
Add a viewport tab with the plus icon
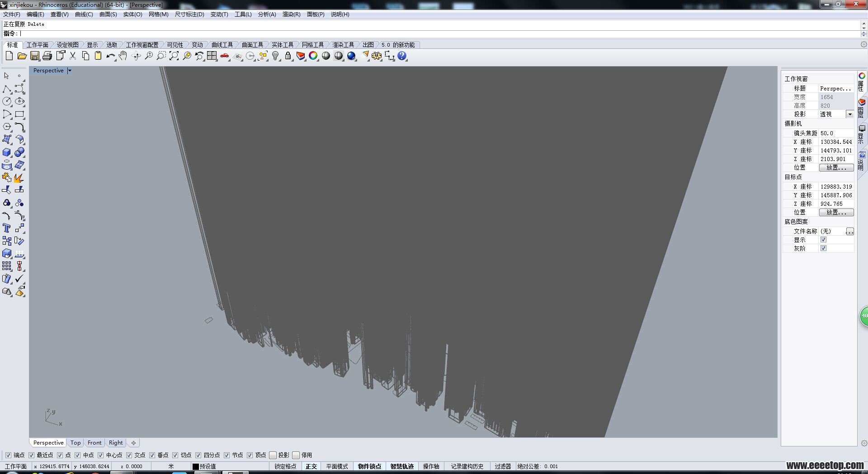pos(133,443)
